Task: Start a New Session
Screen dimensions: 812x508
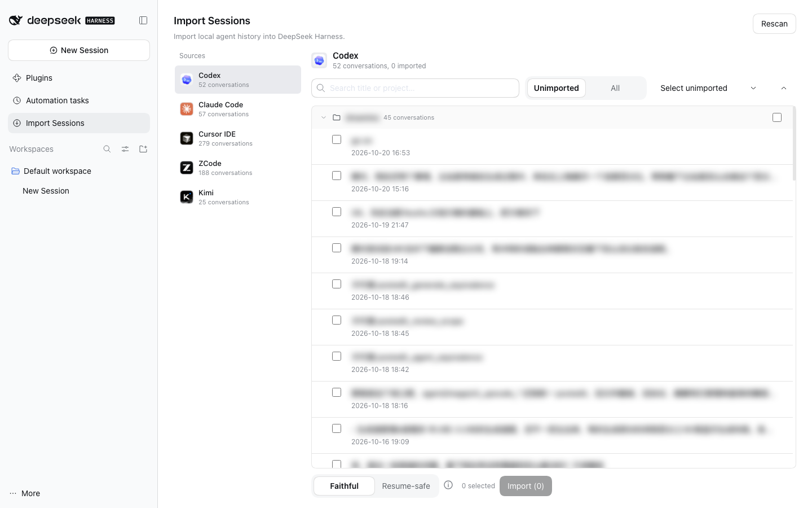Action: 79,50
